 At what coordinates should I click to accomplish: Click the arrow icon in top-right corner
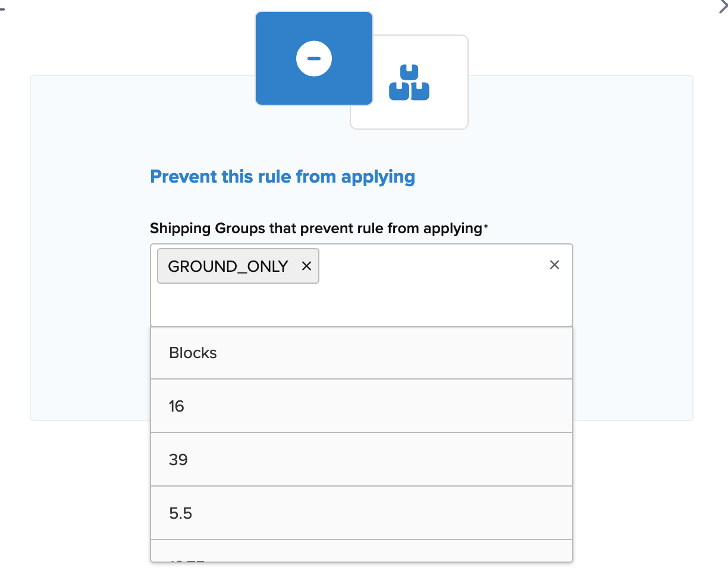click(723, 7)
